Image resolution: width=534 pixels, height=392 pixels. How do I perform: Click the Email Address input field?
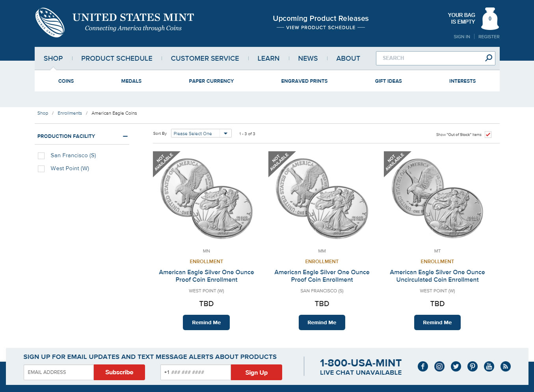click(x=59, y=372)
